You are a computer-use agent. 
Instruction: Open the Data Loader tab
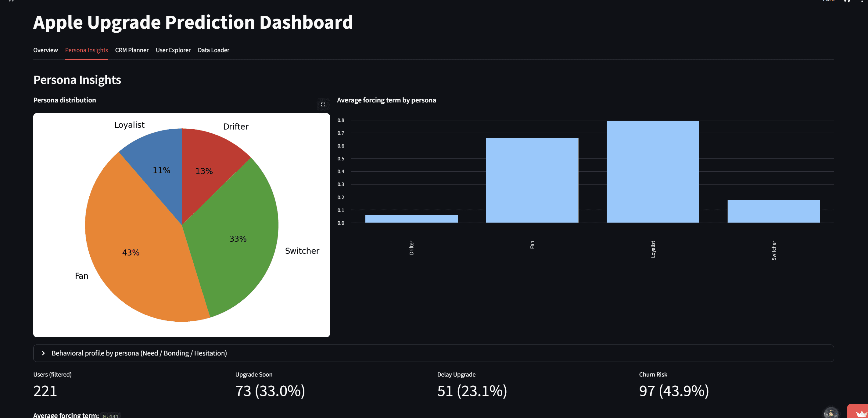tap(213, 50)
